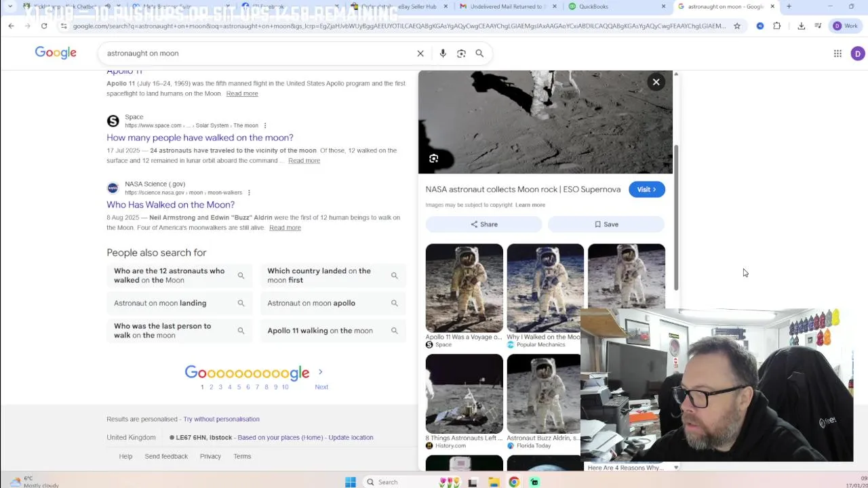Open the Google account avatar
The height and width of the screenshot is (488, 868).
[858, 54]
